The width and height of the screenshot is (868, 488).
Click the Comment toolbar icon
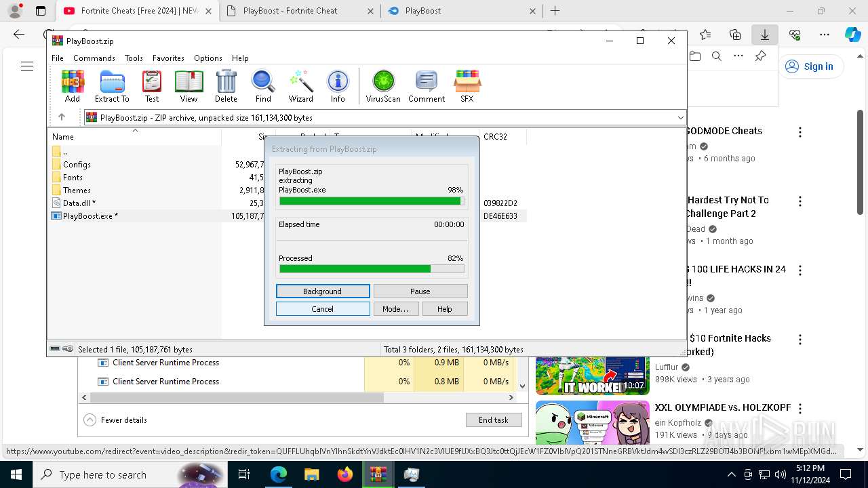427,86
